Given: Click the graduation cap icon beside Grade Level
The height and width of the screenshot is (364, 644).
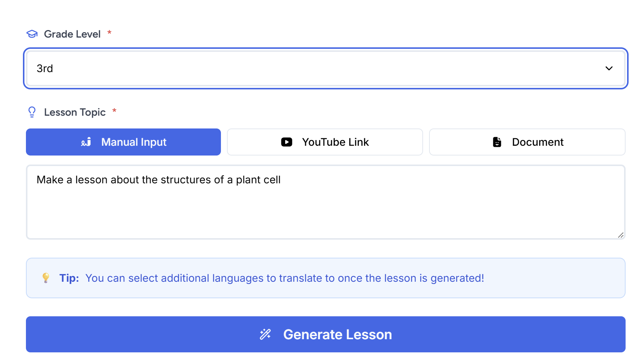Looking at the screenshot, I should tap(32, 34).
